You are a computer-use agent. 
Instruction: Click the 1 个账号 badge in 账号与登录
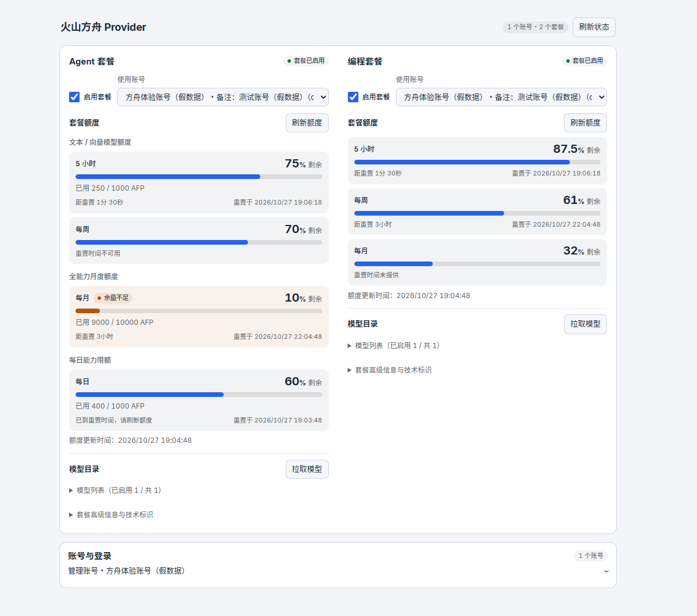(591, 556)
